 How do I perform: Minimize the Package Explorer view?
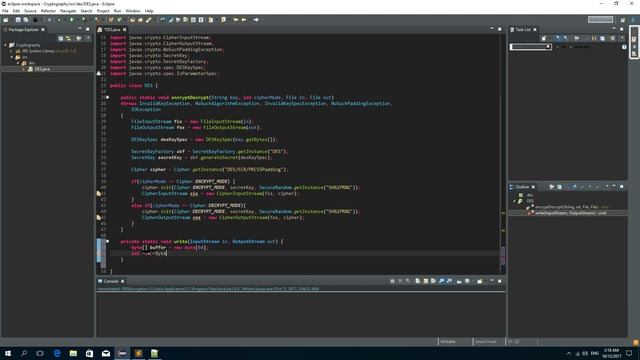[80, 29]
